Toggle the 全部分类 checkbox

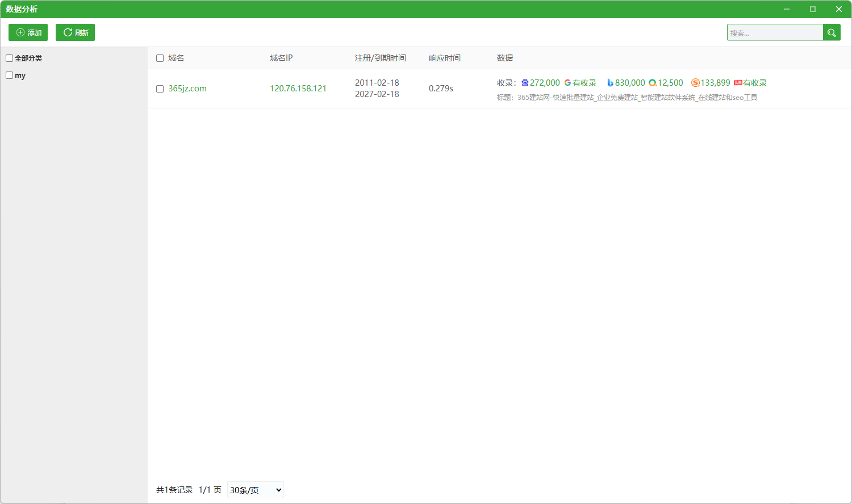[9, 58]
